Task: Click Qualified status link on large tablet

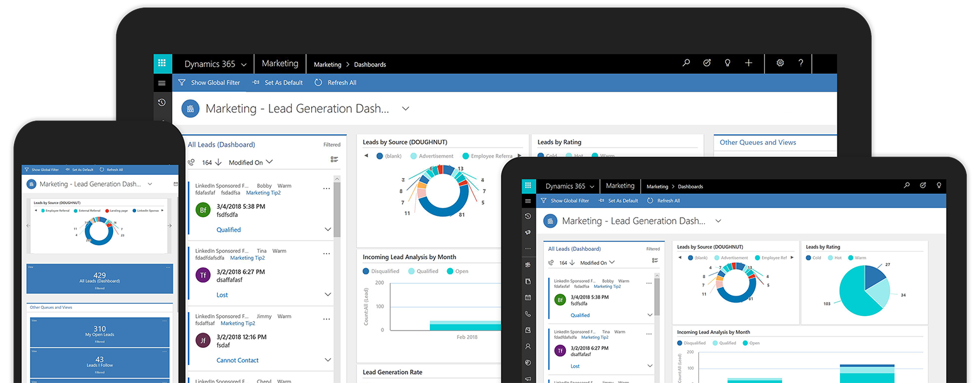Action: [229, 230]
